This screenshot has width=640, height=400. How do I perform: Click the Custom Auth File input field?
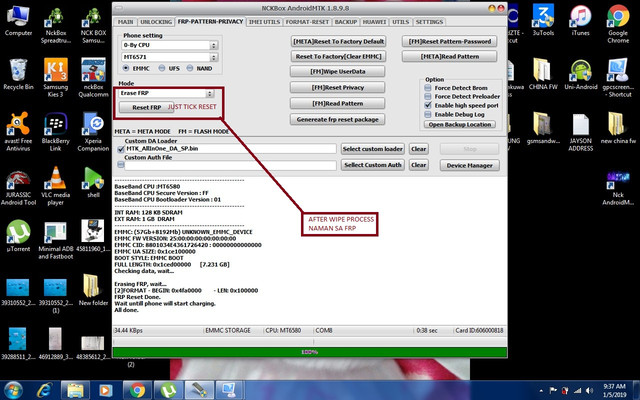(x=230, y=165)
